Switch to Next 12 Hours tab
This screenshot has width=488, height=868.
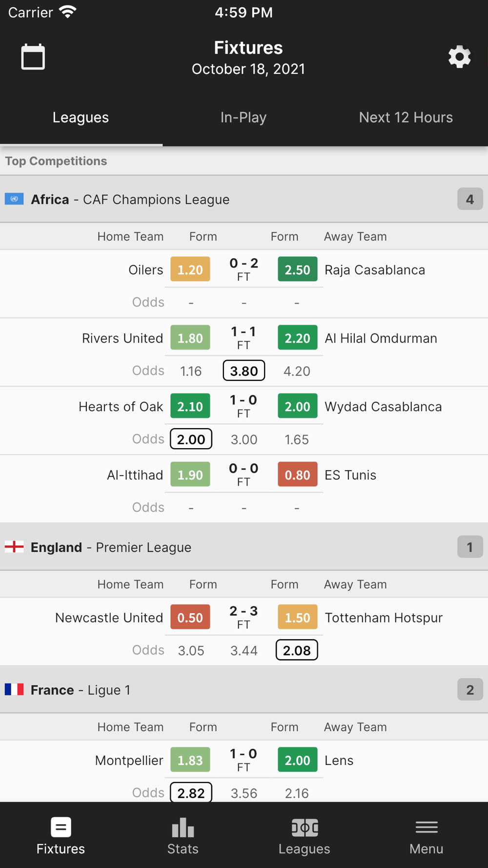point(406,117)
